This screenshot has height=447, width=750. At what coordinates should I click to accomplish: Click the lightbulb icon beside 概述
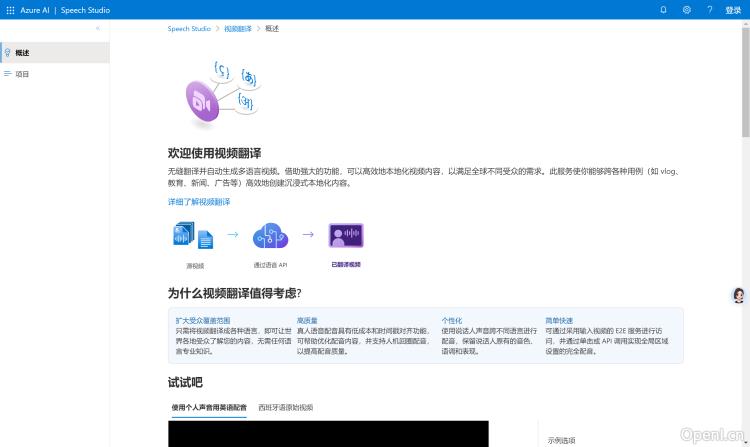coord(8,52)
